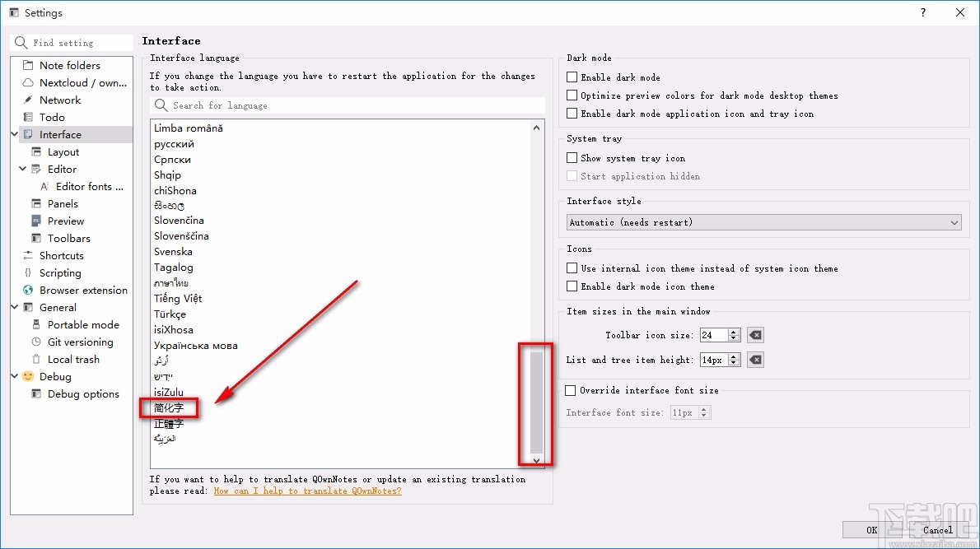Image resolution: width=980 pixels, height=549 pixels.
Task: Click the Debug smiley icon
Action: coord(27,376)
